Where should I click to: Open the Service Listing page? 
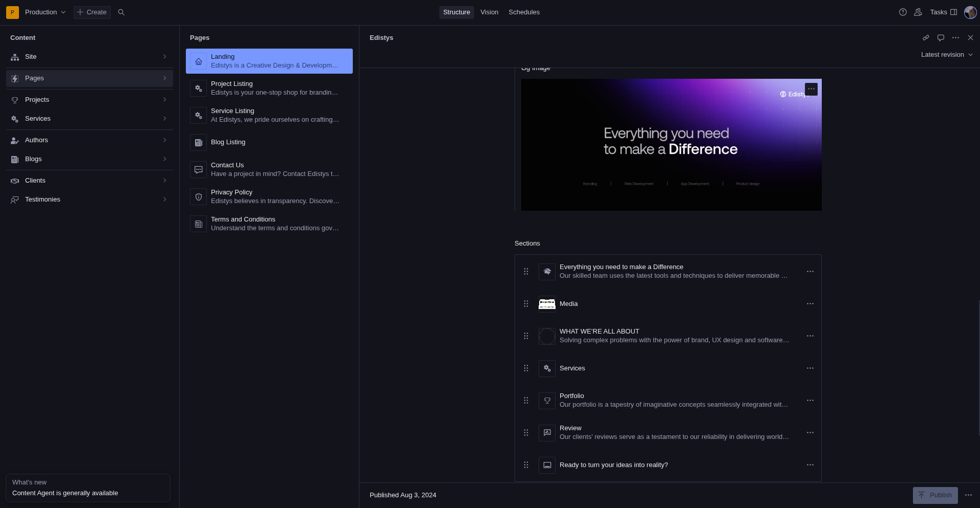[269, 116]
